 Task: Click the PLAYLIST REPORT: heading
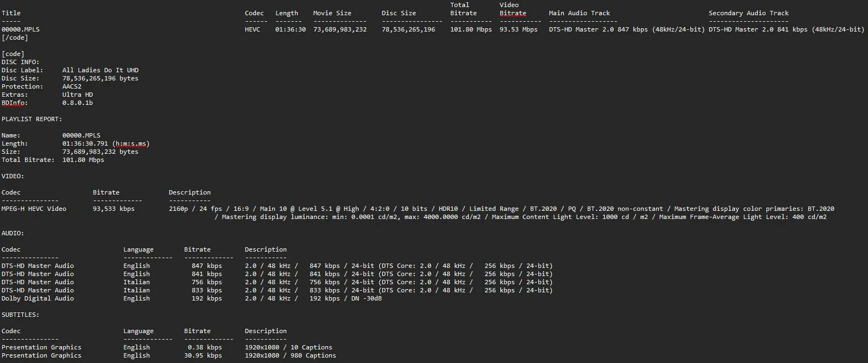tap(32, 119)
